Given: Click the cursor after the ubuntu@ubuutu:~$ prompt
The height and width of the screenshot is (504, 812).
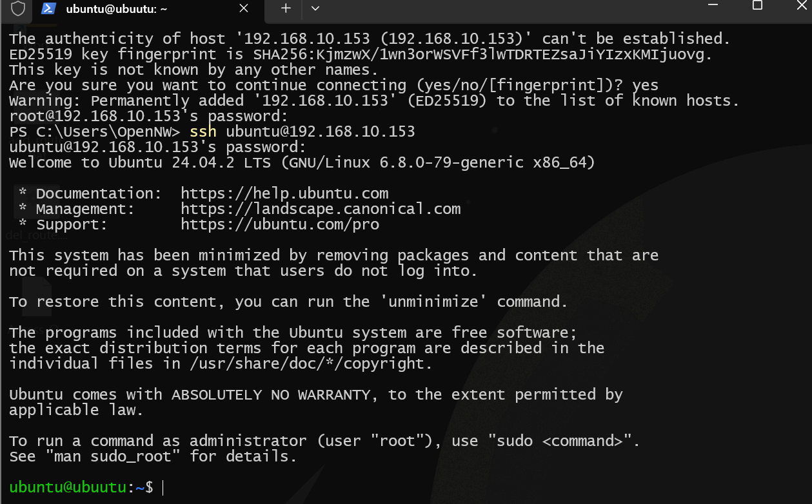Looking at the screenshot, I should pyautogui.click(x=163, y=488).
